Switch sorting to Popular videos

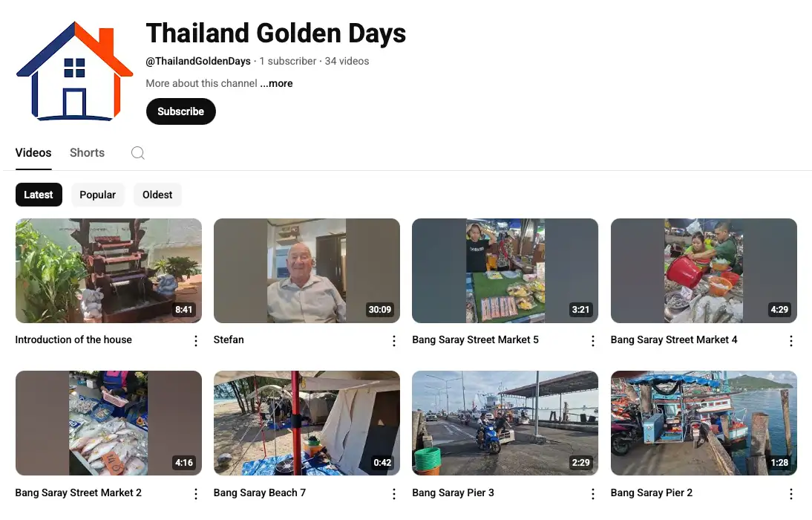tap(98, 195)
